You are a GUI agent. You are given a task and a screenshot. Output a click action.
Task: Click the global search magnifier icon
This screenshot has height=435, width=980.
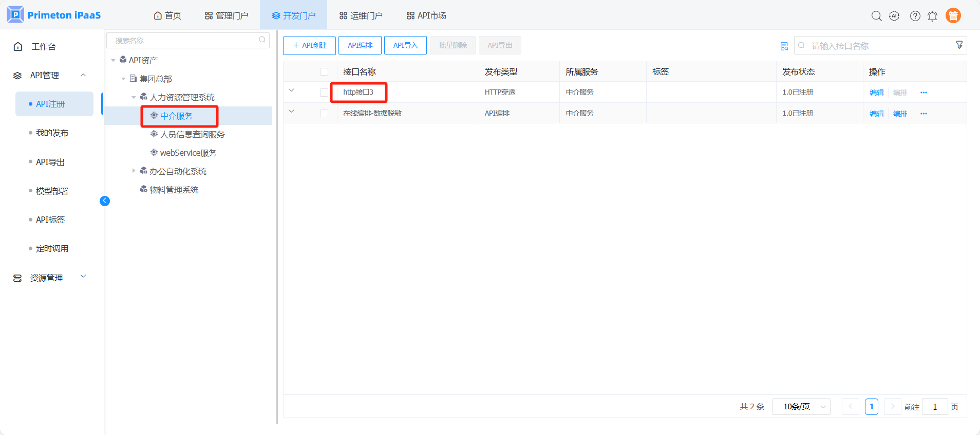(x=876, y=16)
